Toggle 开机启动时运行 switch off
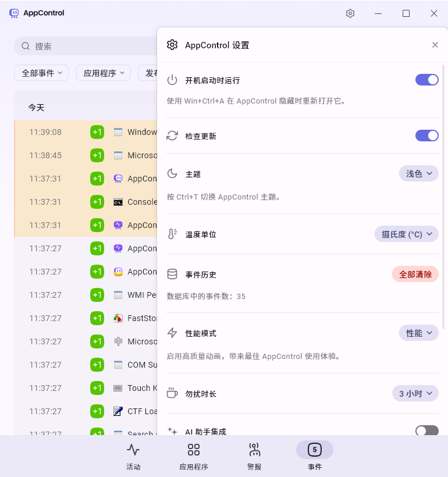This screenshot has width=448, height=477. click(426, 80)
